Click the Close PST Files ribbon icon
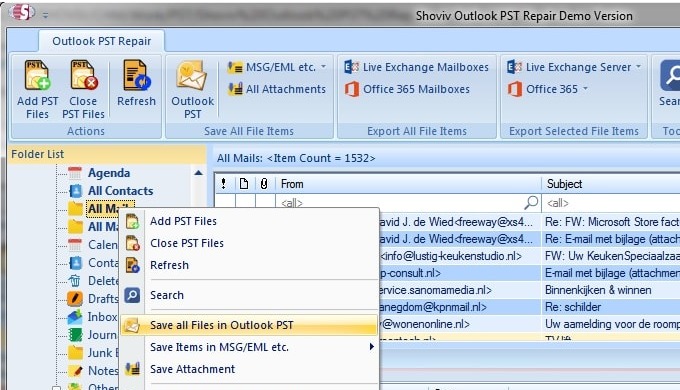The width and height of the screenshot is (680, 390). (83, 75)
